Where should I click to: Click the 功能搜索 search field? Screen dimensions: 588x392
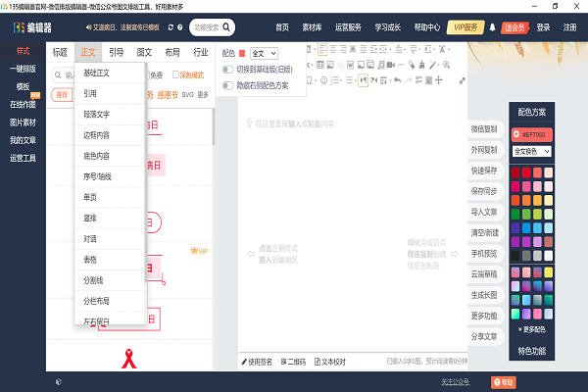pyautogui.click(x=210, y=27)
